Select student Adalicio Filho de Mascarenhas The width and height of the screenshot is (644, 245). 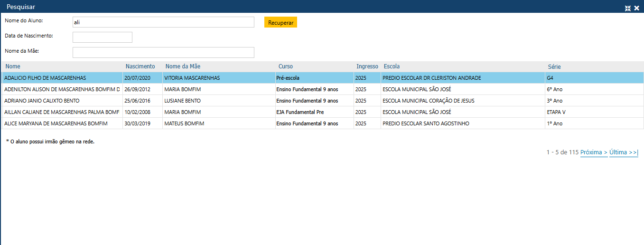(x=45, y=78)
